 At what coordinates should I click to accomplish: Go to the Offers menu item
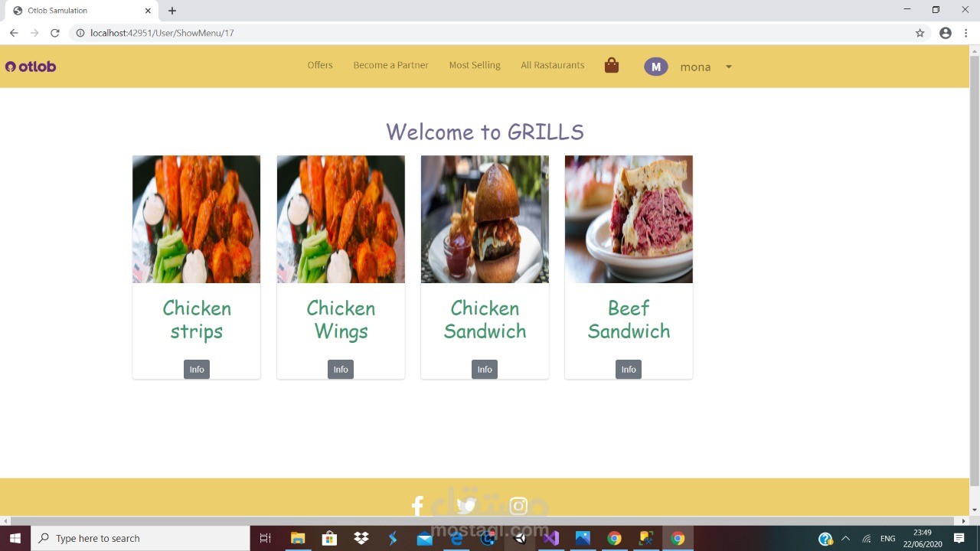pyautogui.click(x=320, y=65)
